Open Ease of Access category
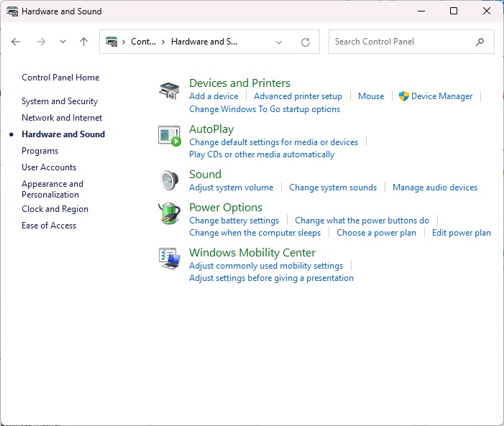 49,226
